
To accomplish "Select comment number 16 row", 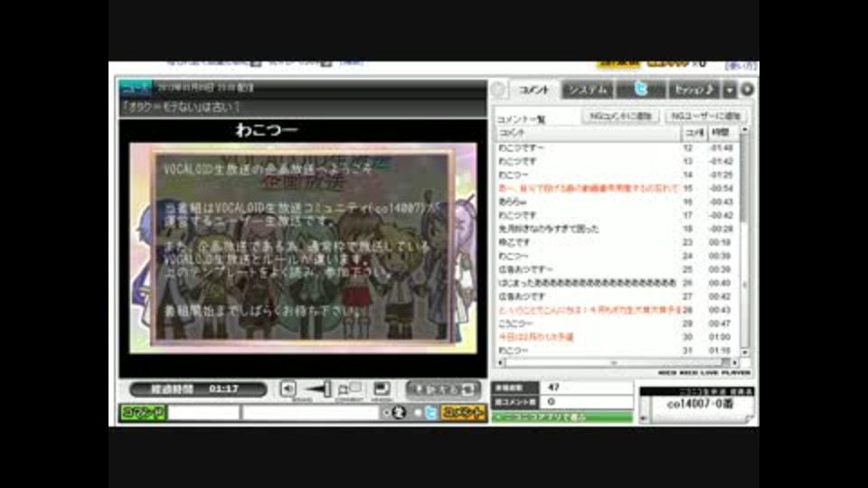I will click(x=617, y=202).
